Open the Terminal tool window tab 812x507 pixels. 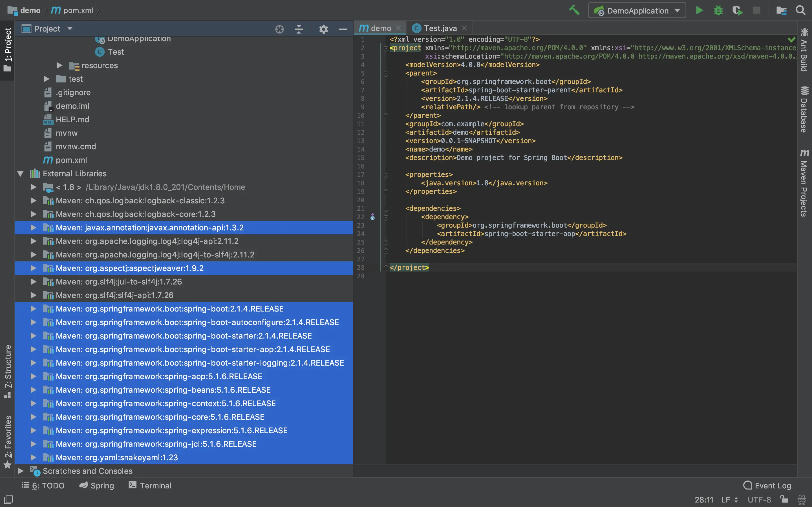point(150,486)
